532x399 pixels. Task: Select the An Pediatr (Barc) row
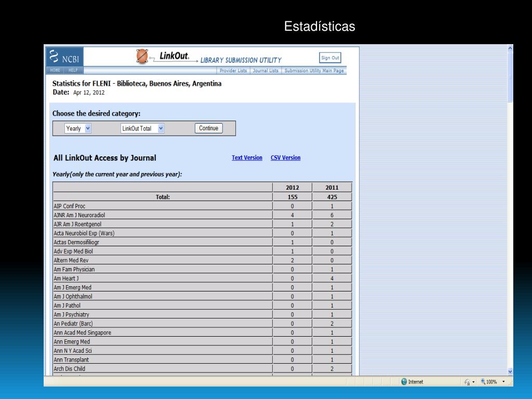pos(202,324)
